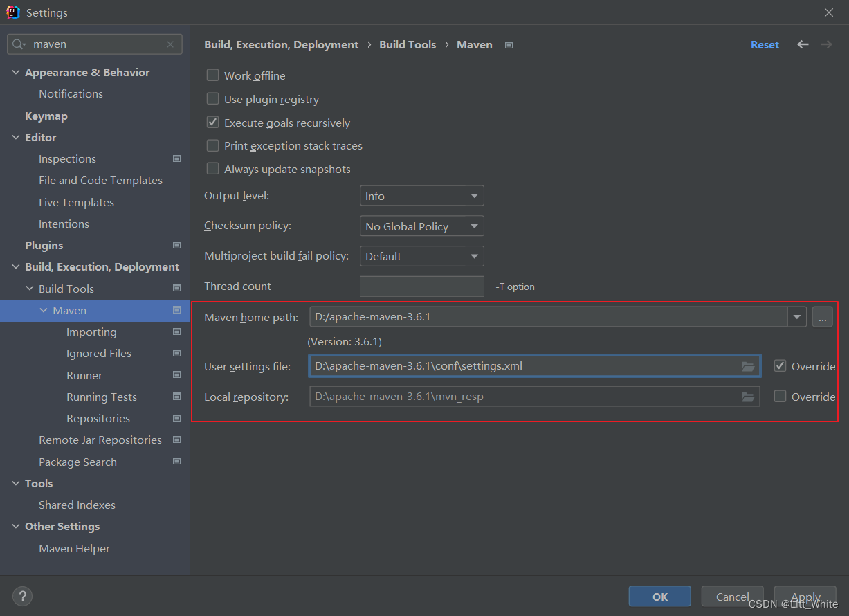This screenshot has width=849, height=616.
Task: Uncheck Execute goals recursively
Action: [x=213, y=123]
